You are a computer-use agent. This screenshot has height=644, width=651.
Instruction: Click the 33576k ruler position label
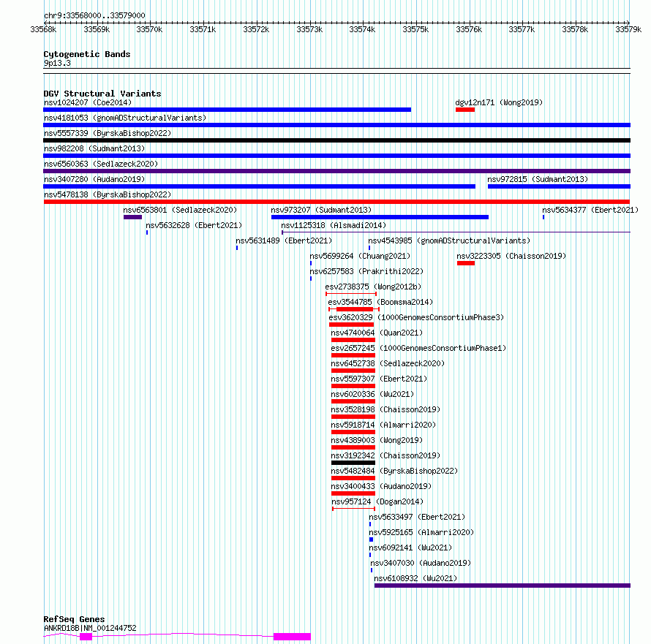tap(469, 29)
